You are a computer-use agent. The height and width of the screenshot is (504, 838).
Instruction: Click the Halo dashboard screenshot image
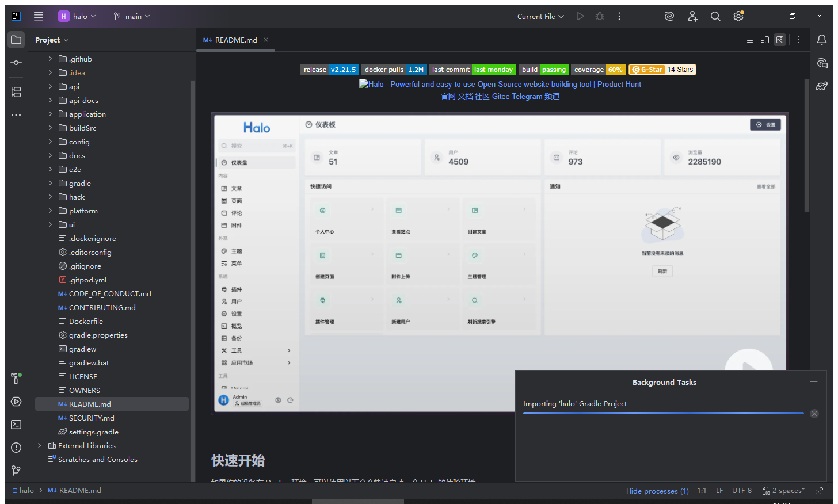click(500, 262)
